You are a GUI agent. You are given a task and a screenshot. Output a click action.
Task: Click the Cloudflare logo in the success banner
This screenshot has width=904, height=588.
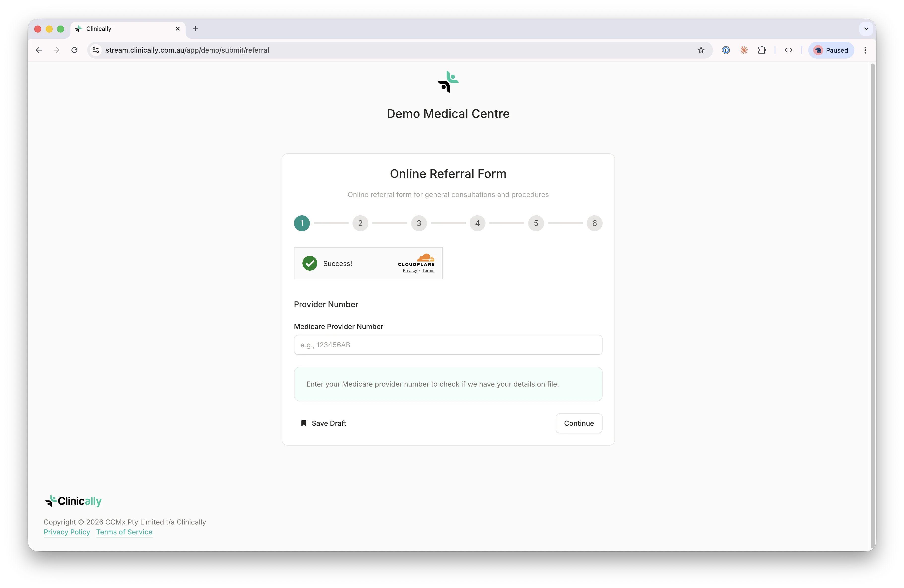(x=417, y=261)
